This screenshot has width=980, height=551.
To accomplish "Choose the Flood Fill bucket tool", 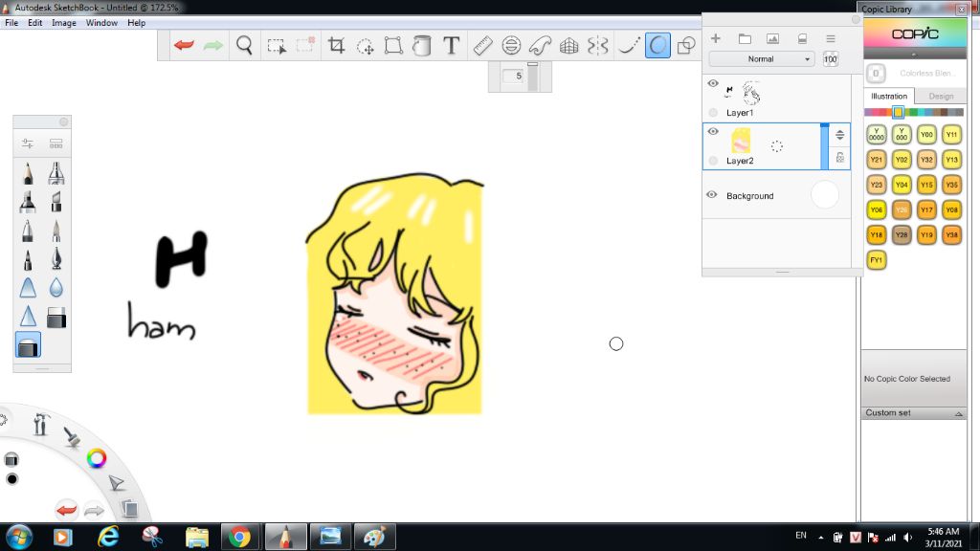I will coord(422,46).
